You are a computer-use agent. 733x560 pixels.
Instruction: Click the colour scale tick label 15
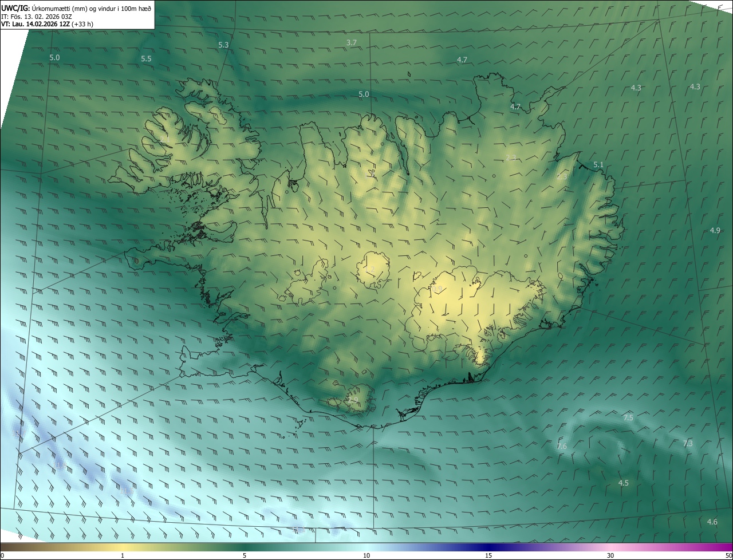coord(488,556)
